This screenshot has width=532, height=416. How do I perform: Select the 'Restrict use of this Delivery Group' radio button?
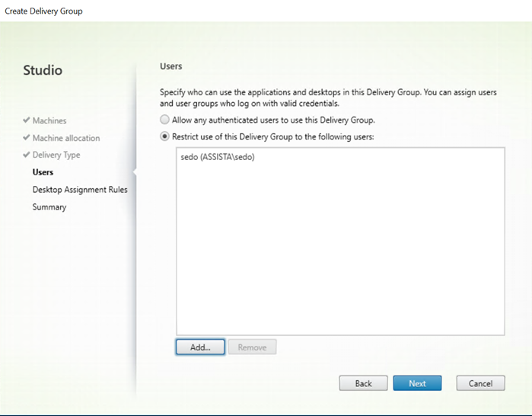click(x=164, y=136)
